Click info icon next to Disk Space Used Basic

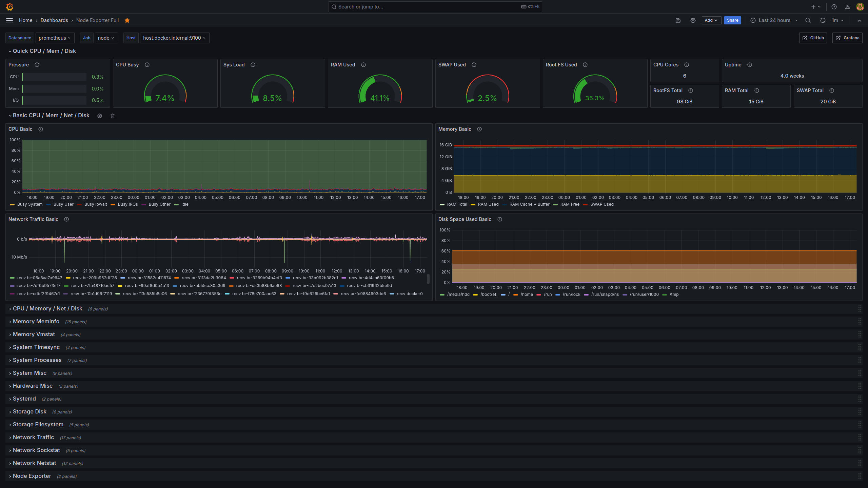pyautogui.click(x=500, y=219)
